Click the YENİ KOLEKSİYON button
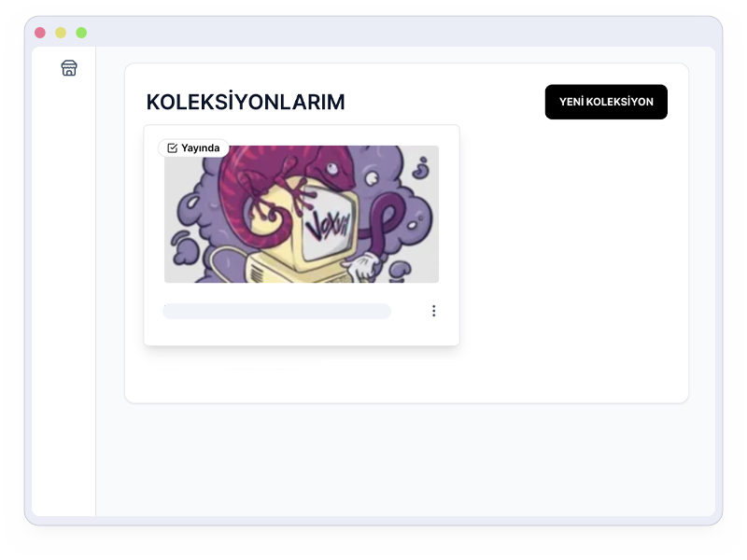 click(x=606, y=102)
